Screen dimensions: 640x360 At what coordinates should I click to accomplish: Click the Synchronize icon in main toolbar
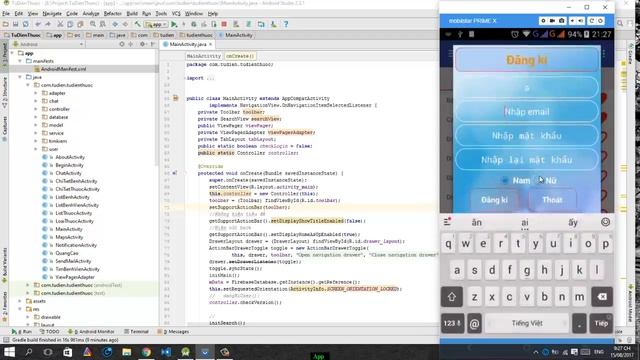[x=26, y=24]
